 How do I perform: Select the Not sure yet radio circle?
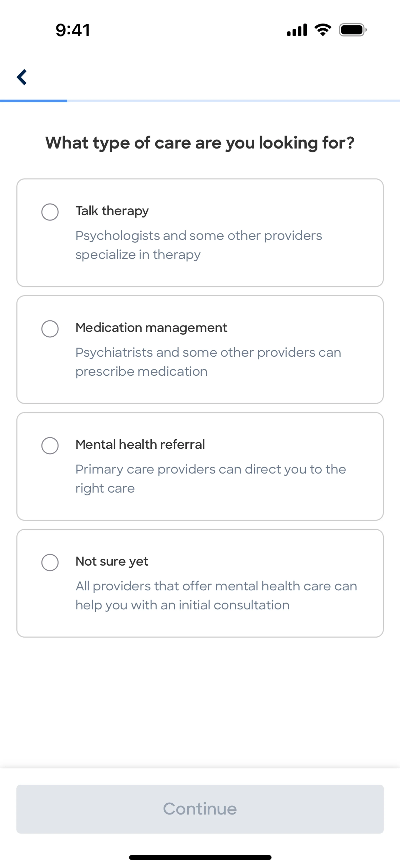pyautogui.click(x=50, y=562)
